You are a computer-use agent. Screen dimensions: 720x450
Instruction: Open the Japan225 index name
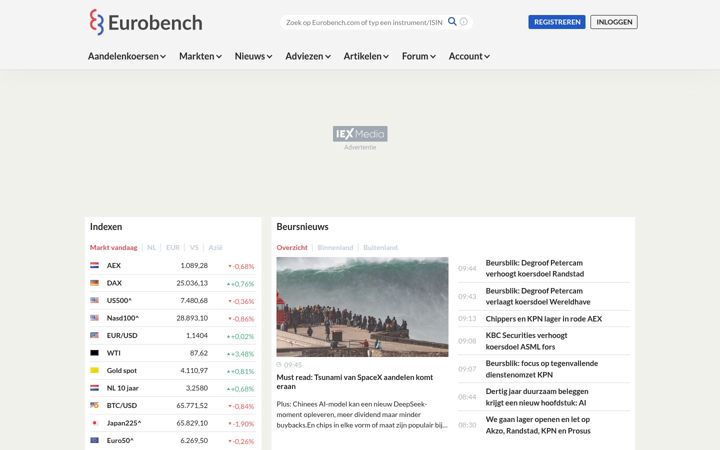(124, 422)
